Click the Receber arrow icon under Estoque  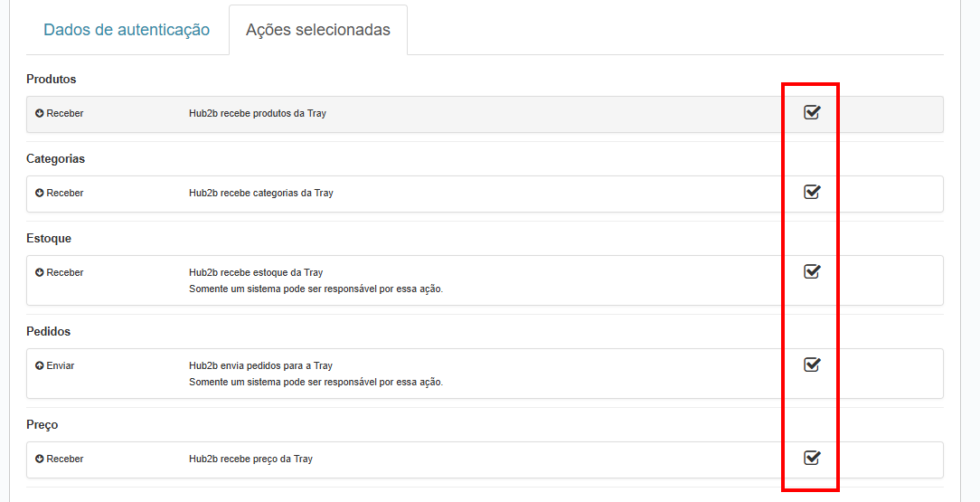(40, 272)
